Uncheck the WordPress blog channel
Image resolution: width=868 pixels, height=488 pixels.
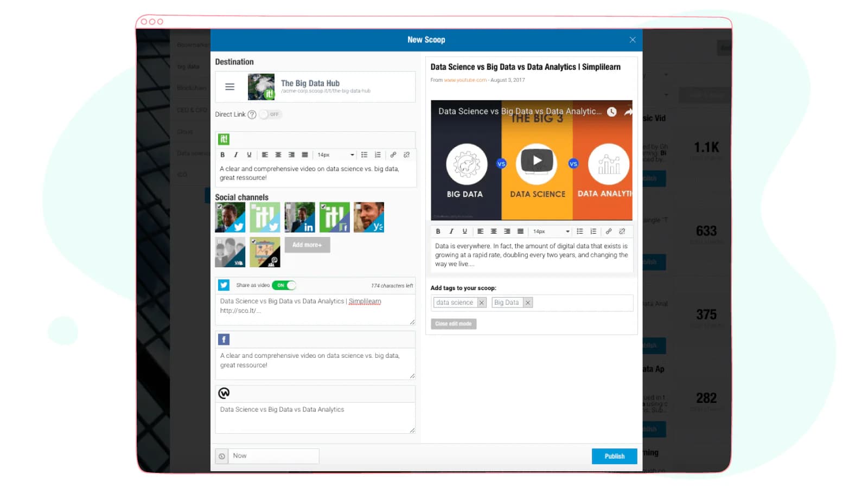265,252
